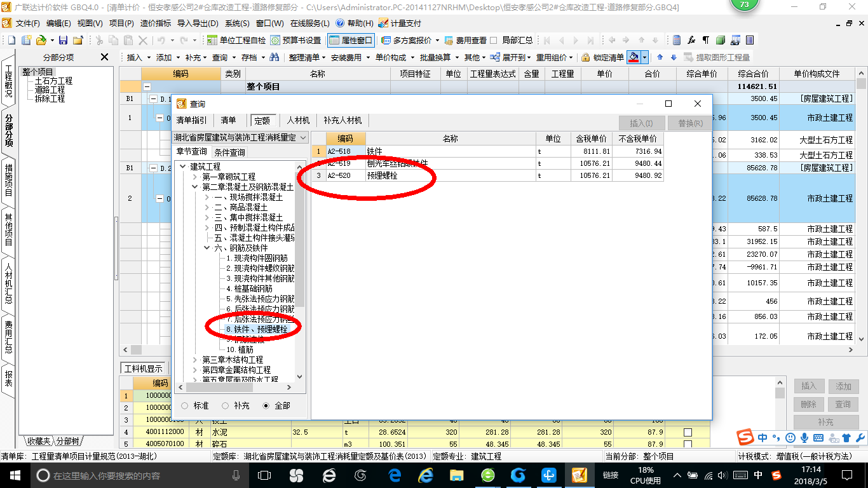Screen dimensions: 868x488
Task: Open the 在线服务(L) menu
Action: 310,23
